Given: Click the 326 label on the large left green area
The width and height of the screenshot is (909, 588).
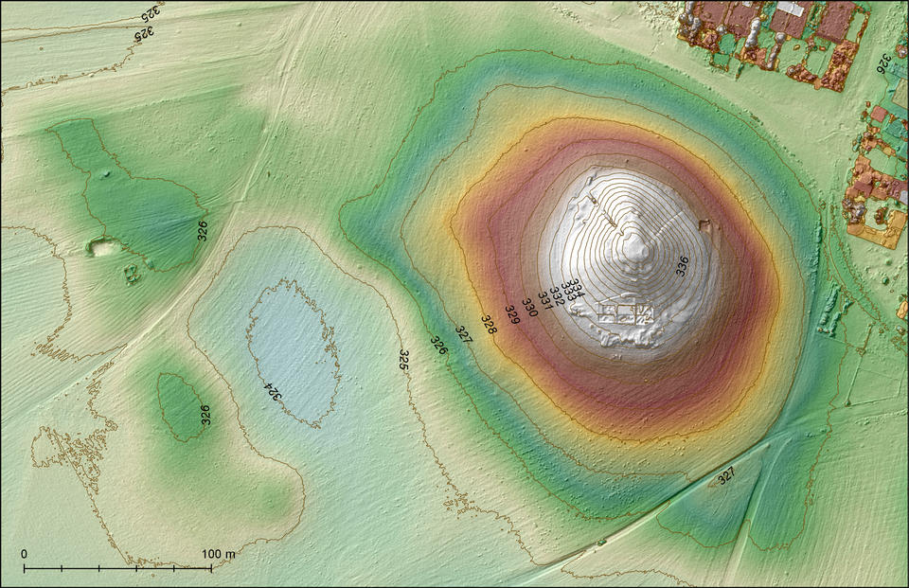Looking at the screenshot, I should [x=203, y=231].
